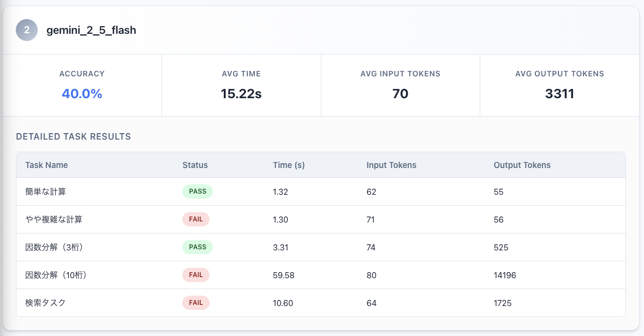This screenshot has width=644, height=336.
Task: Click the 40.0% accuracy value
Action: [82, 94]
